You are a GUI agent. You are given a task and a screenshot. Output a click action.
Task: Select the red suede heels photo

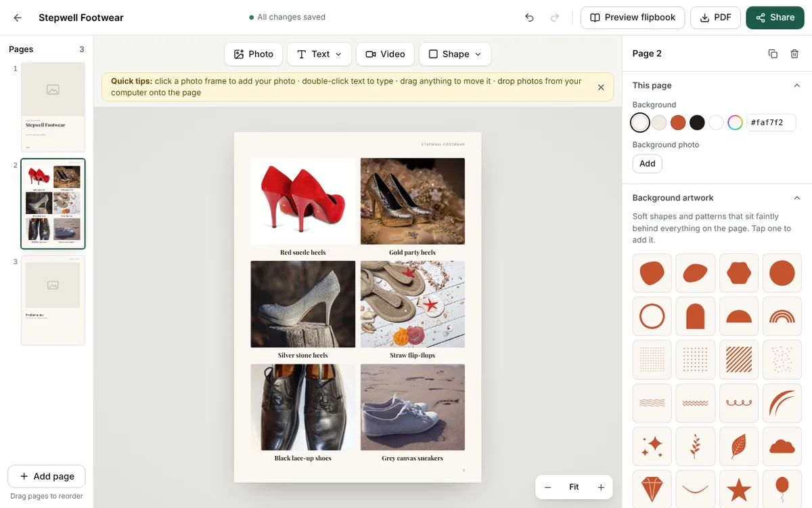[303, 201]
